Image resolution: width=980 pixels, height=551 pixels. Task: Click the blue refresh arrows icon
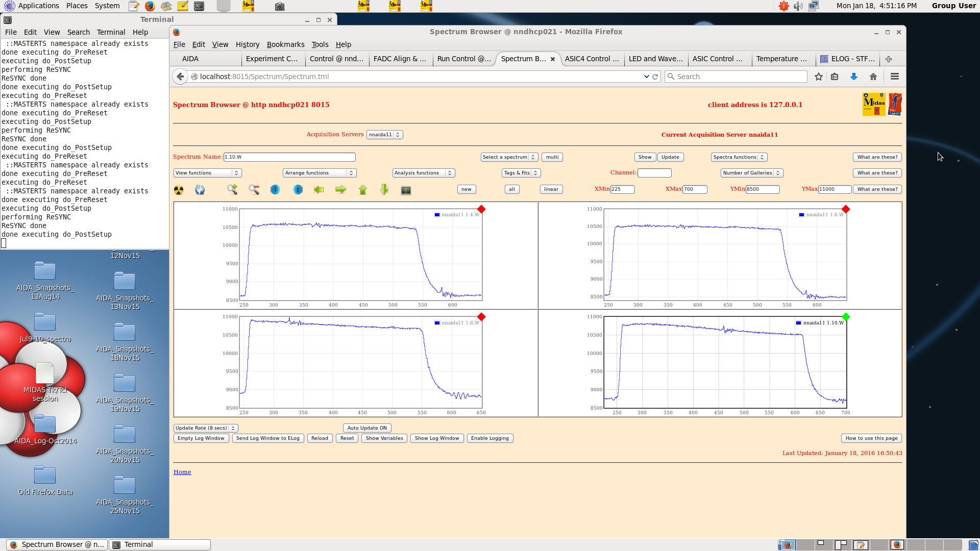200,190
